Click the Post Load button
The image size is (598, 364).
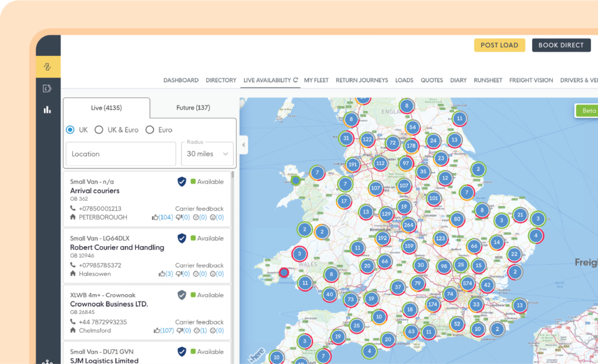499,45
